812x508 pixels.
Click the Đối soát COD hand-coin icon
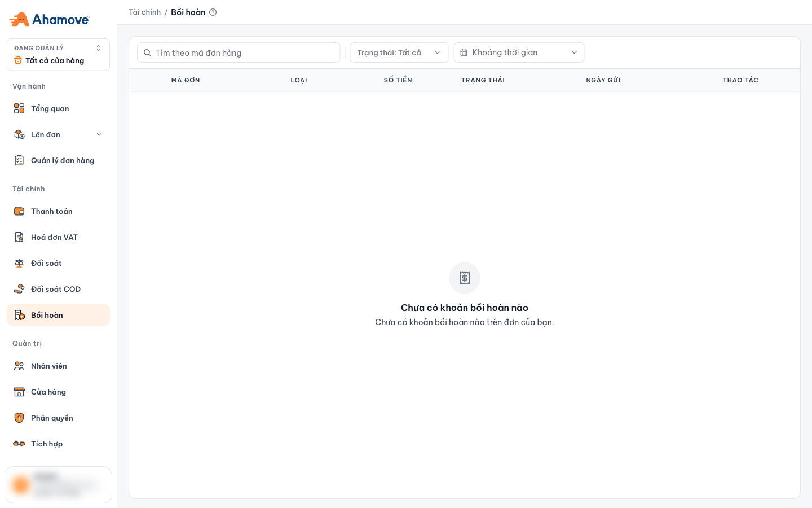19,289
